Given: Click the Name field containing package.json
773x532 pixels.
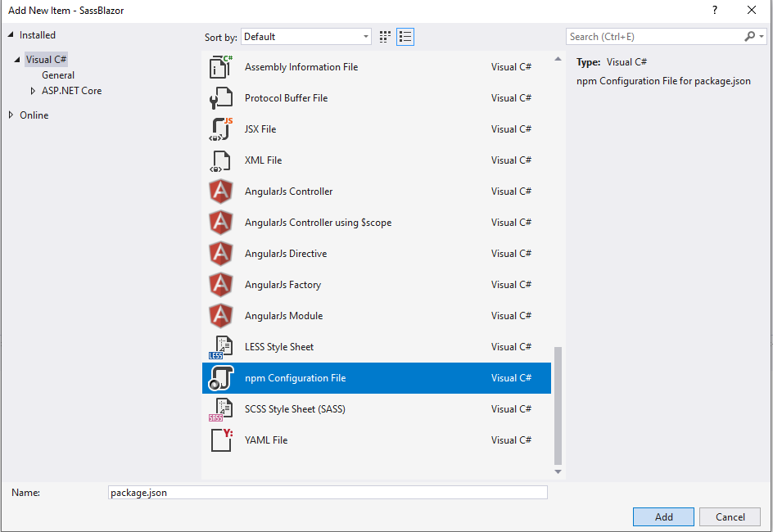Looking at the screenshot, I should [x=328, y=493].
